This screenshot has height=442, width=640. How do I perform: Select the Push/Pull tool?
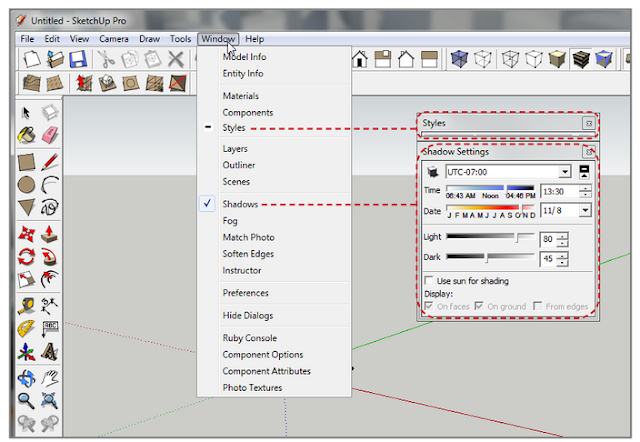pos(49,234)
